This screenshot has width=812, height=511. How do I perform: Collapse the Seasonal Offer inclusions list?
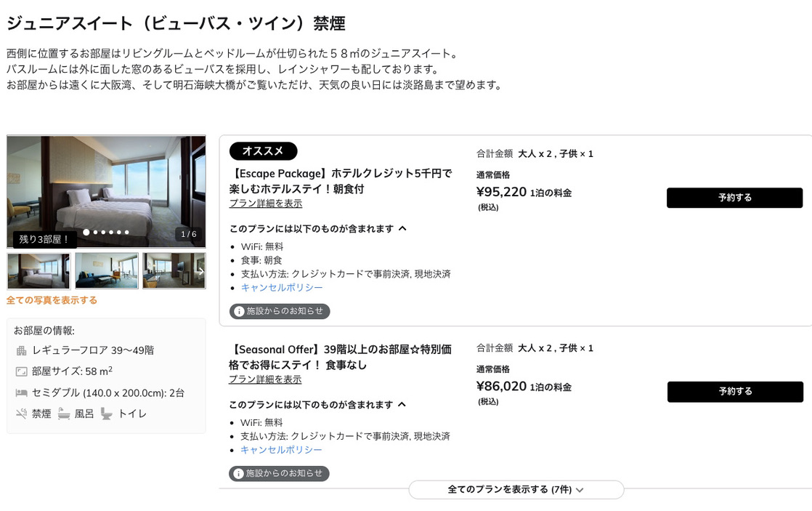402,404
